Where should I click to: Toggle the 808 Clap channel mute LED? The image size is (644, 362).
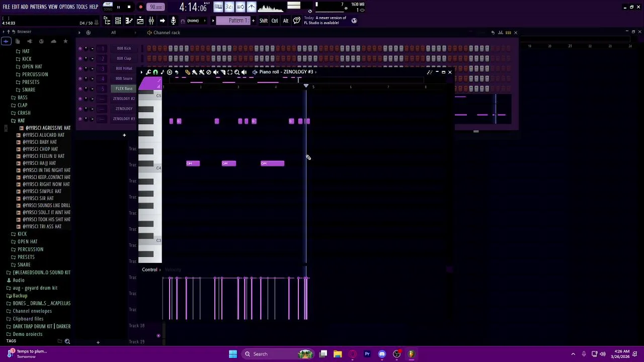click(80, 58)
